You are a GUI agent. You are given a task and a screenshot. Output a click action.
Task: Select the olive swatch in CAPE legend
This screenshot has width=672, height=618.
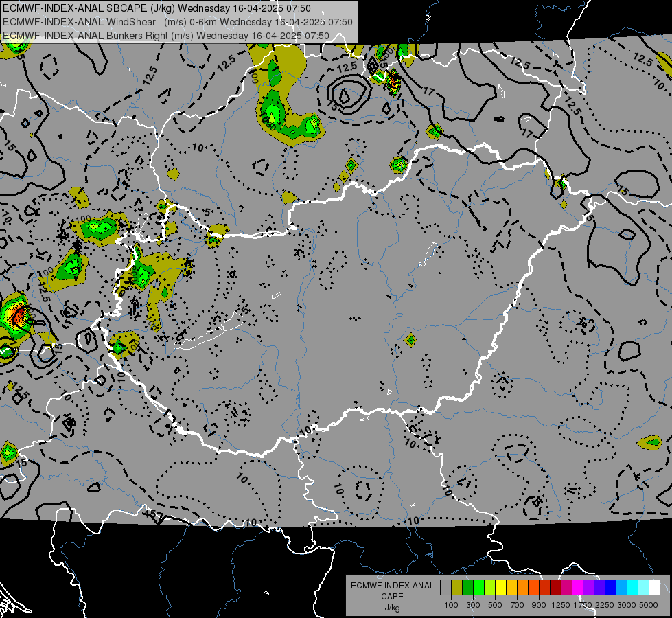[x=457, y=588]
